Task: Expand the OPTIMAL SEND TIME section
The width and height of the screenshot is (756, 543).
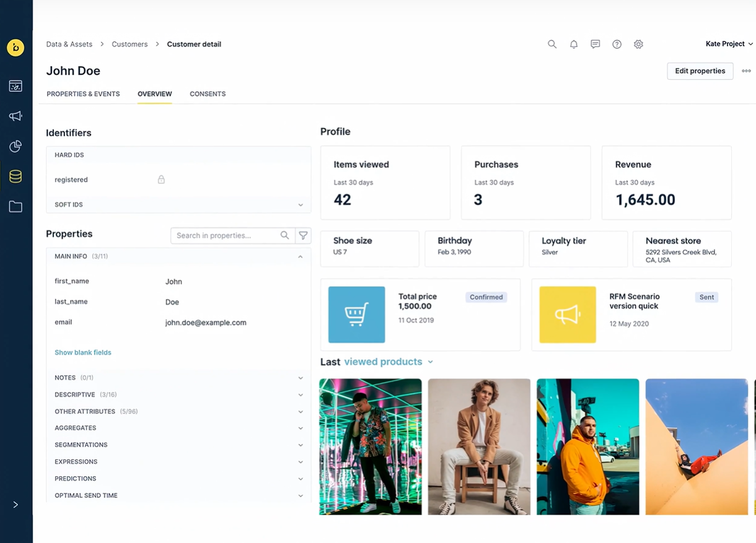Action: tap(178, 495)
